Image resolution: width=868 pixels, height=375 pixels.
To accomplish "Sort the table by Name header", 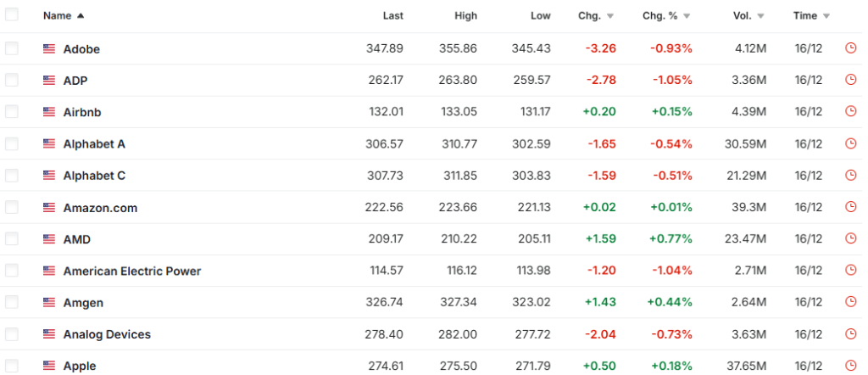I will [x=58, y=15].
